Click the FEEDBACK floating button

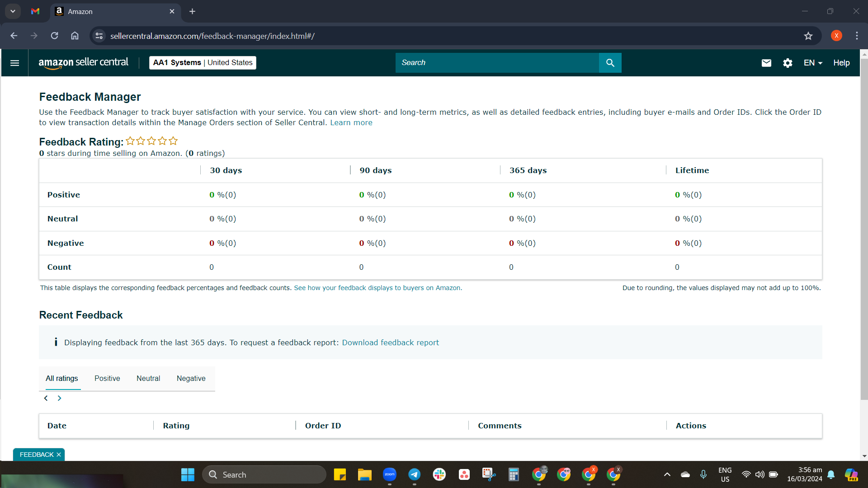tap(36, 455)
